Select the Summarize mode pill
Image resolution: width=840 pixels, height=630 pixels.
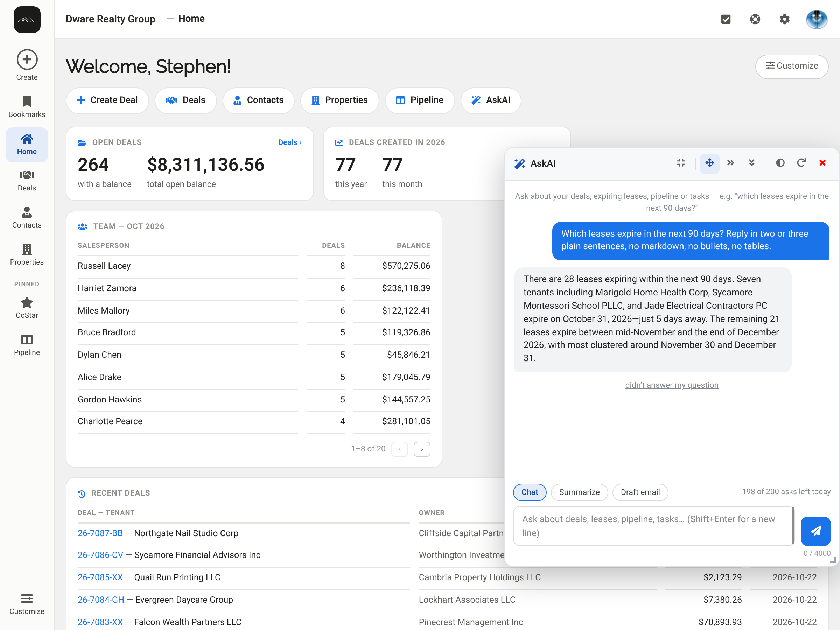coord(579,492)
